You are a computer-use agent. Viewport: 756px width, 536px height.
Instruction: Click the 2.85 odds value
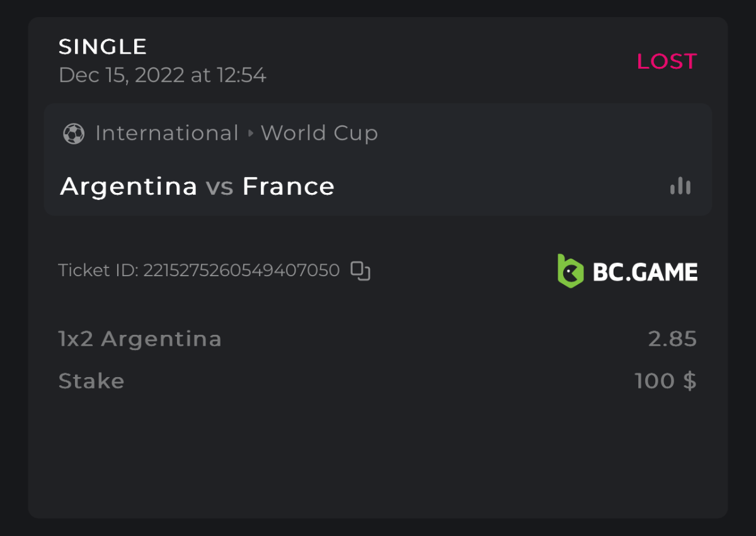pos(672,339)
